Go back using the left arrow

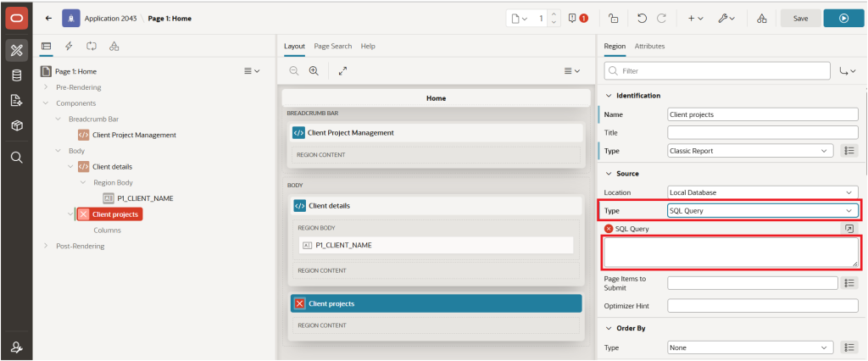pos(48,19)
